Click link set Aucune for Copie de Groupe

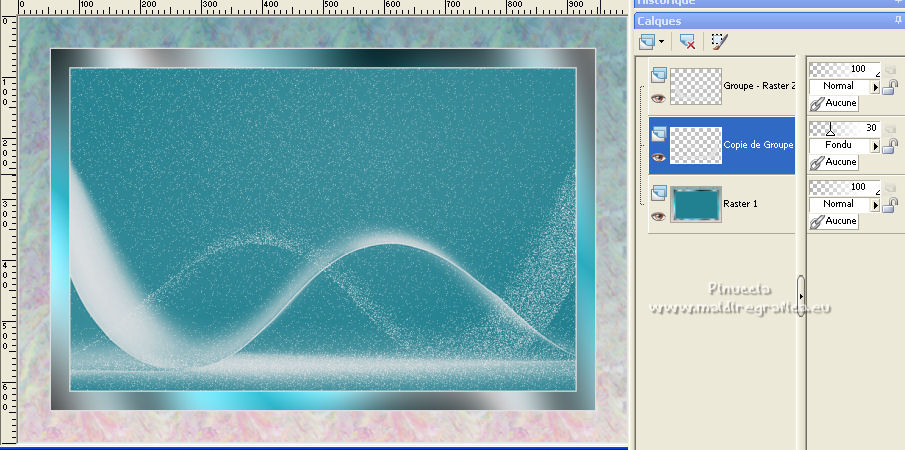coord(834,162)
